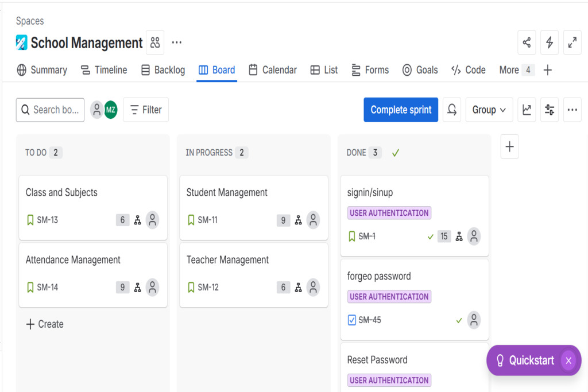Expand the Group dropdown
The image size is (588, 392).
tap(490, 110)
